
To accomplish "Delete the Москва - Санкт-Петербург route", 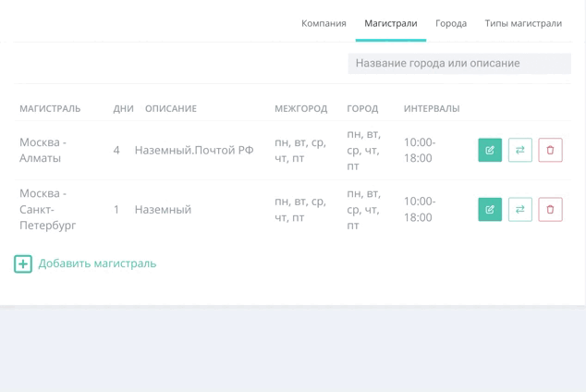I will 550,209.
